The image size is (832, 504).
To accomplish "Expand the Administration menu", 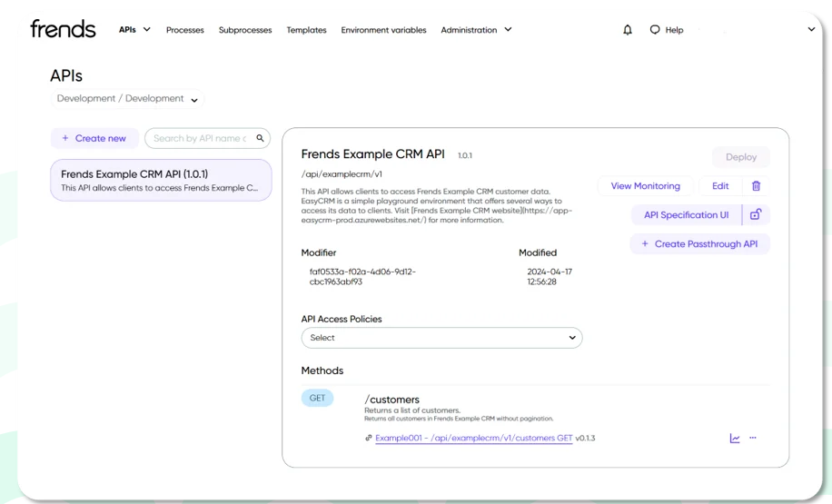I will [476, 30].
